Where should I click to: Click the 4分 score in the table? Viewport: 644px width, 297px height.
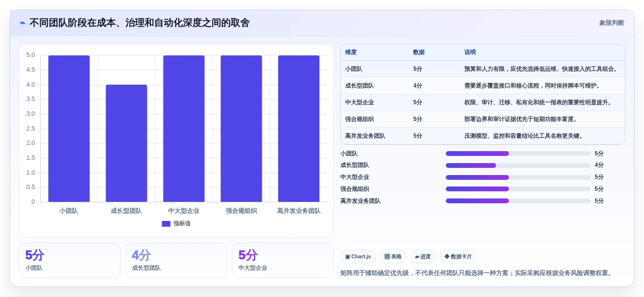pyautogui.click(x=418, y=86)
